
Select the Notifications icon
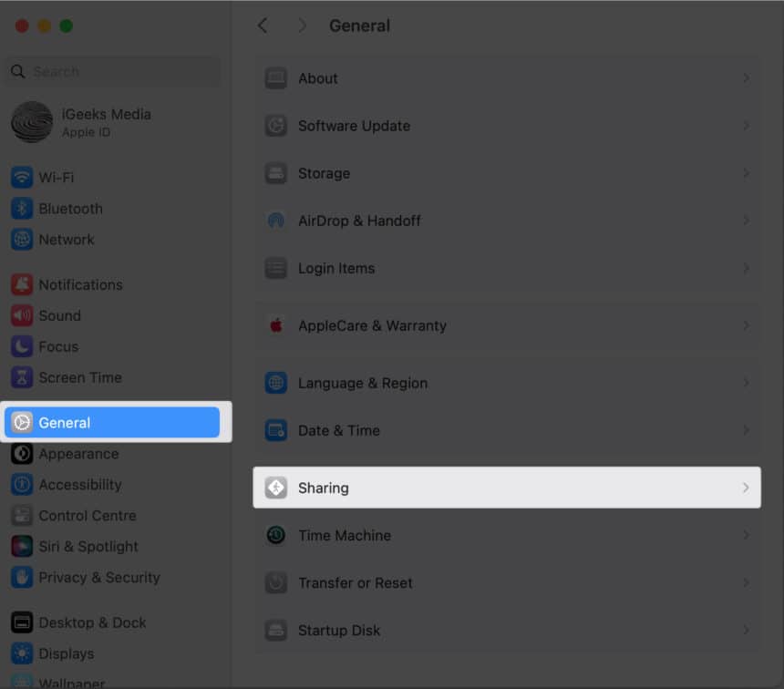(21, 284)
